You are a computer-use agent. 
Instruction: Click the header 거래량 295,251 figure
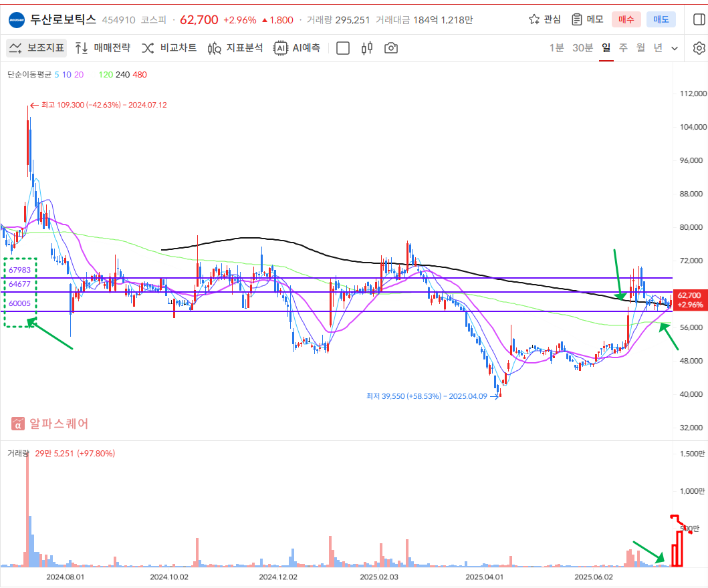coord(338,20)
